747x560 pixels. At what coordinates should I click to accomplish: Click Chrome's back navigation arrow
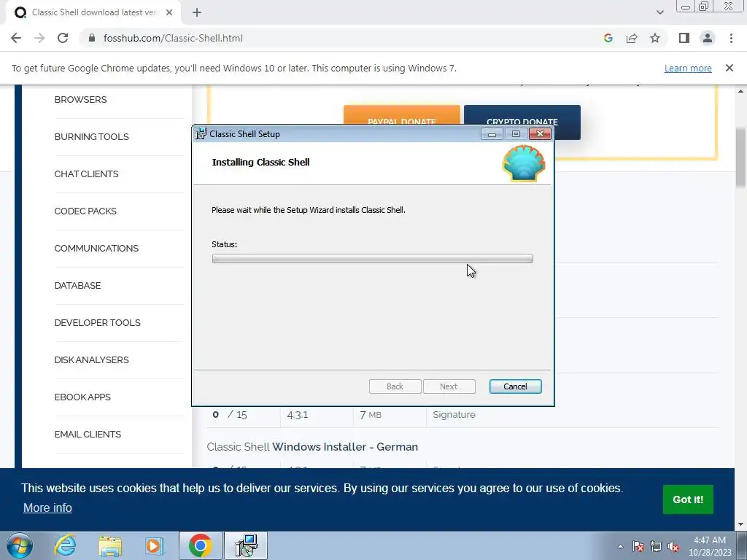point(16,38)
